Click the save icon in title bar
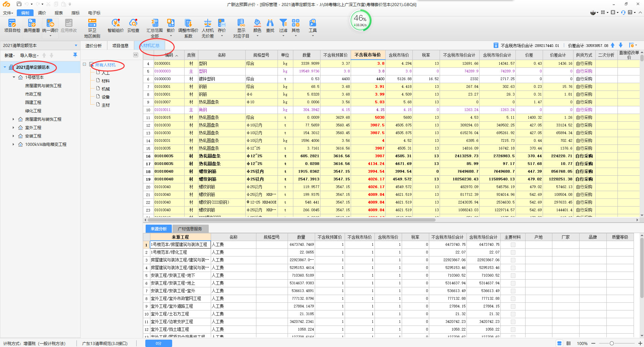 pyautogui.click(x=19, y=4)
